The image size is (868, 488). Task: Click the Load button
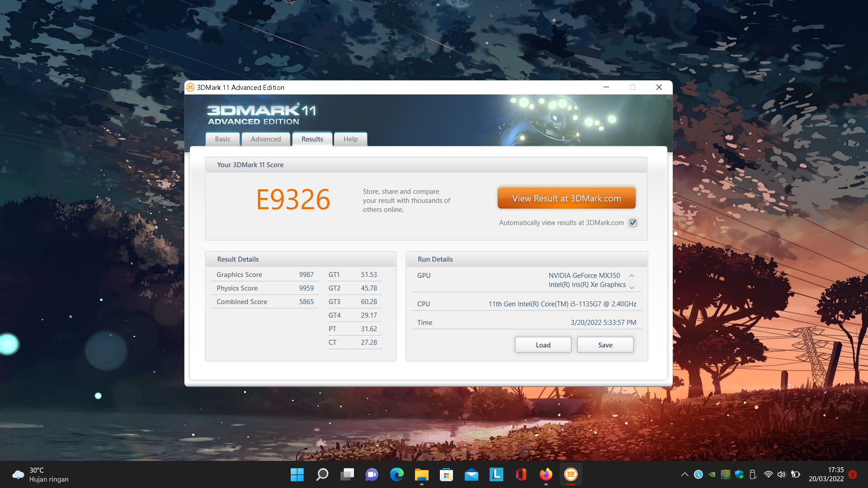click(543, 345)
